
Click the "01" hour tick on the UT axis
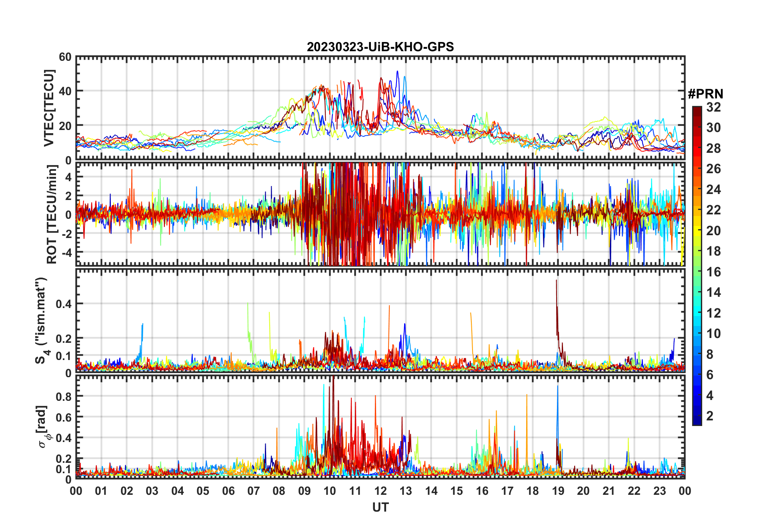[x=101, y=491]
